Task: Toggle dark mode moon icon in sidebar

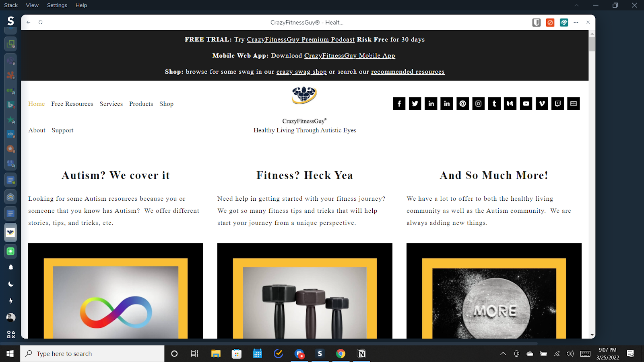Action: tap(11, 284)
